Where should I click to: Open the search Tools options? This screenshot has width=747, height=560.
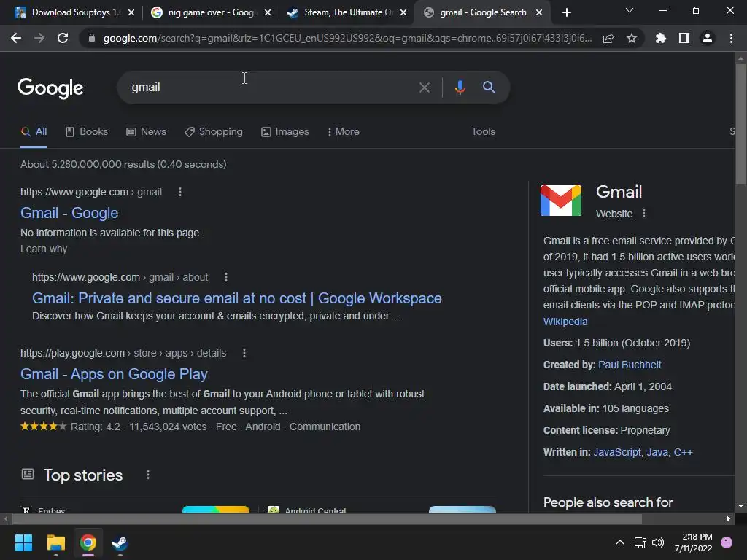483,131
